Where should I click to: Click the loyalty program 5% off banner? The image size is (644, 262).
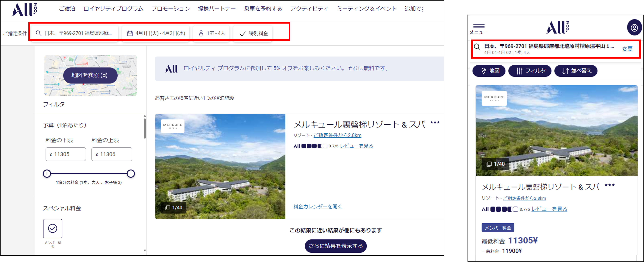(x=299, y=68)
